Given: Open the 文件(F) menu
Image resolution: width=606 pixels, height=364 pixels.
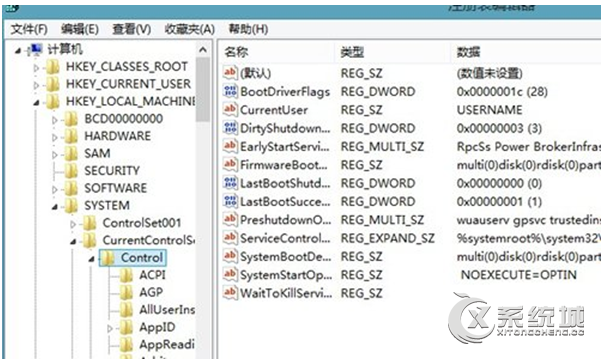Looking at the screenshot, I should 29,29.
